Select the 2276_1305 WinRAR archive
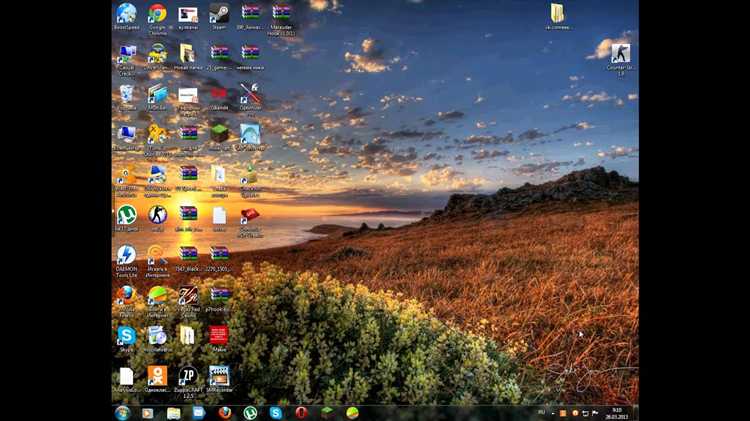The width and height of the screenshot is (750, 421). (x=219, y=255)
